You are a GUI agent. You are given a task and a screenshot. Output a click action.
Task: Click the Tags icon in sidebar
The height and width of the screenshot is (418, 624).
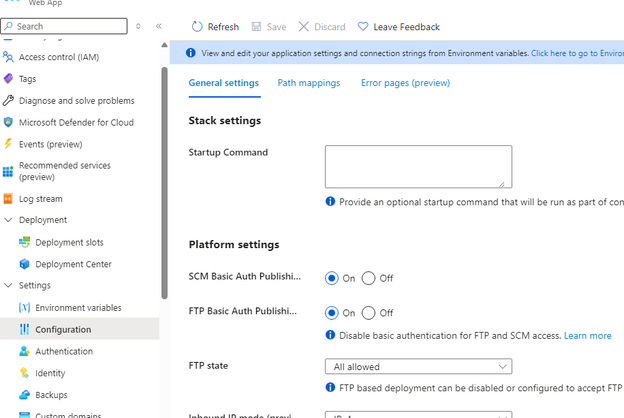(x=9, y=79)
